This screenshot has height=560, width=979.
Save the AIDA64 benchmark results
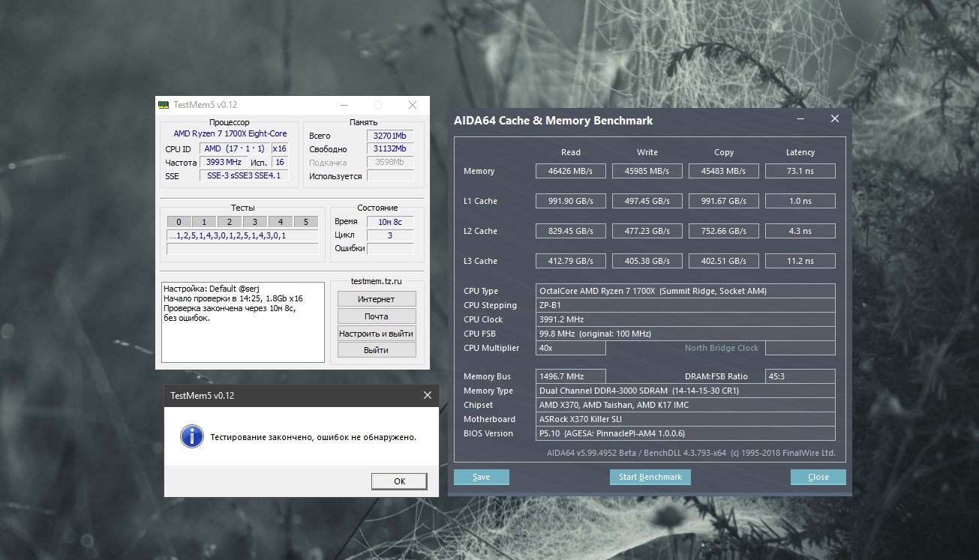coord(482,477)
